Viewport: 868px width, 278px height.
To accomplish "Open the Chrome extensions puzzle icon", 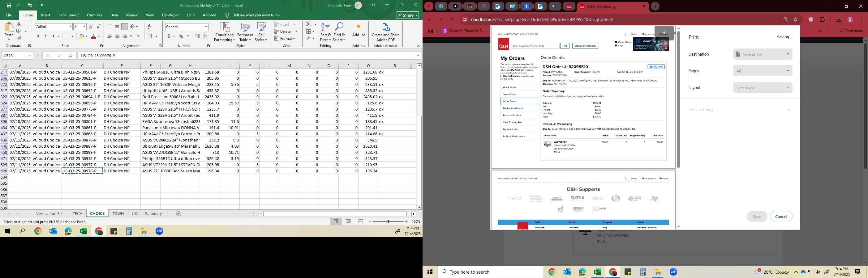I will [x=822, y=19].
